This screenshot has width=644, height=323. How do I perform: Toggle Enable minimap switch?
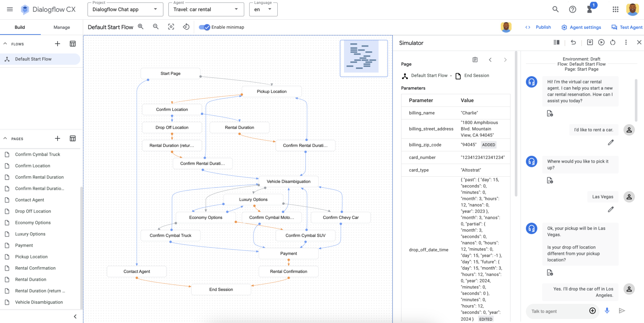point(204,27)
